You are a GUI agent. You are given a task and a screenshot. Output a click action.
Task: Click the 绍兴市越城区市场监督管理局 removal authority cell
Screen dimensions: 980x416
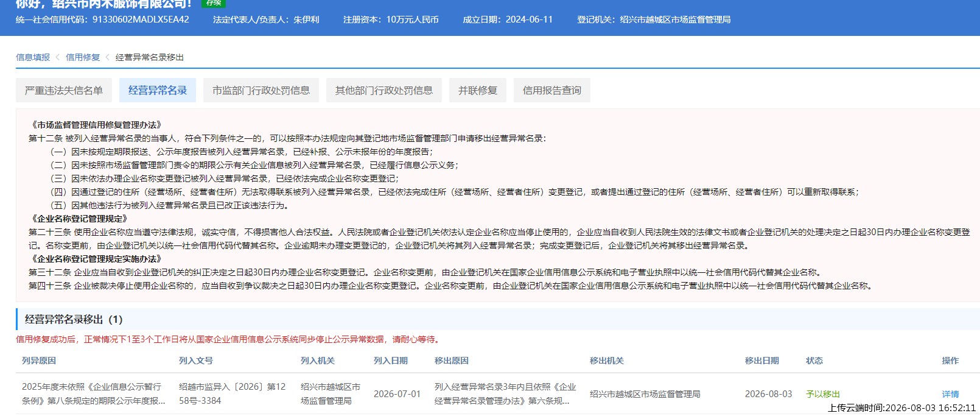(x=645, y=394)
